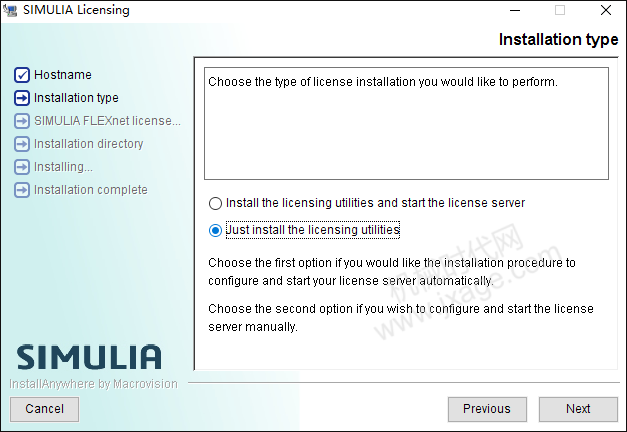Click the installation type description text box
This screenshot has width=627, height=432.
click(x=406, y=124)
